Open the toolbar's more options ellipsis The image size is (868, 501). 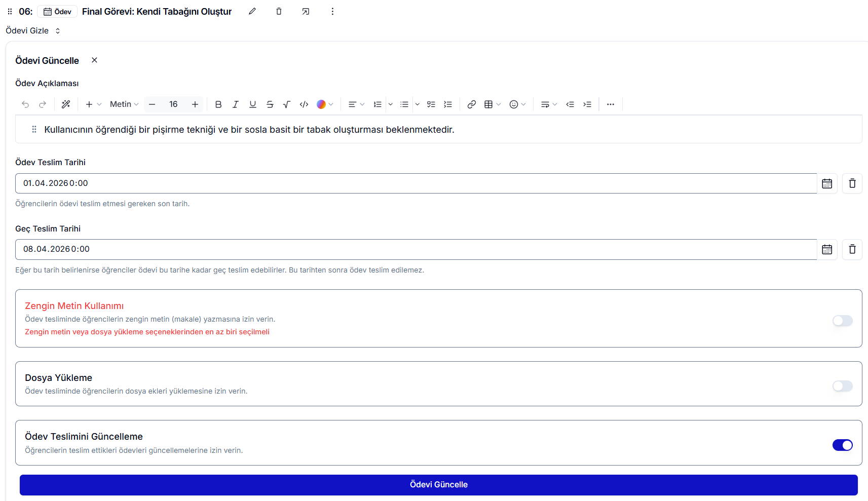tap(610, 104)
